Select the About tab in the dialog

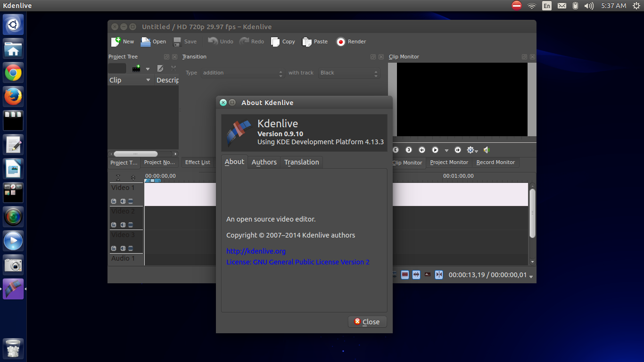(x=234, y=162)
